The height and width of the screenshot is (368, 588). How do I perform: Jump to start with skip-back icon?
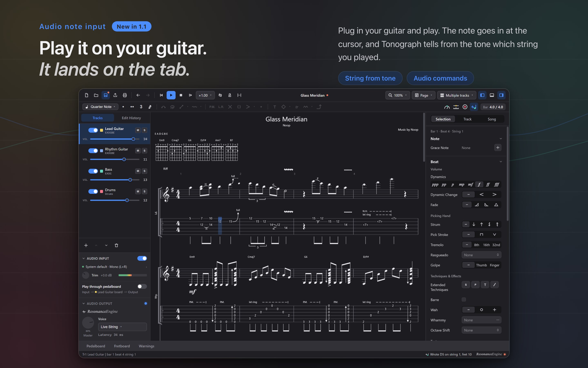pyautogui.click(x=161, y=95)
